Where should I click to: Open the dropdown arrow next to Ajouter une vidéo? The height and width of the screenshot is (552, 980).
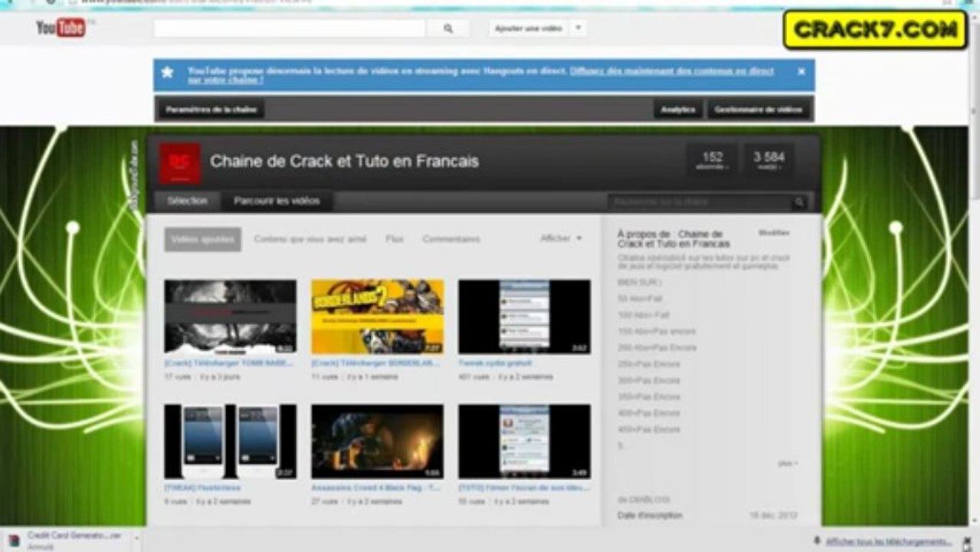[578, 28]
